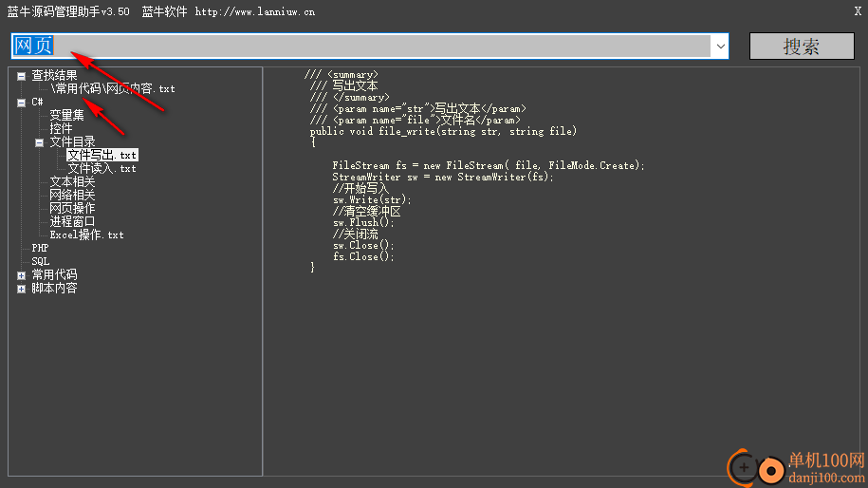Collapse the C# tree node
The image size is (868, 488).
pyautogui.click(x=21, y=103)
